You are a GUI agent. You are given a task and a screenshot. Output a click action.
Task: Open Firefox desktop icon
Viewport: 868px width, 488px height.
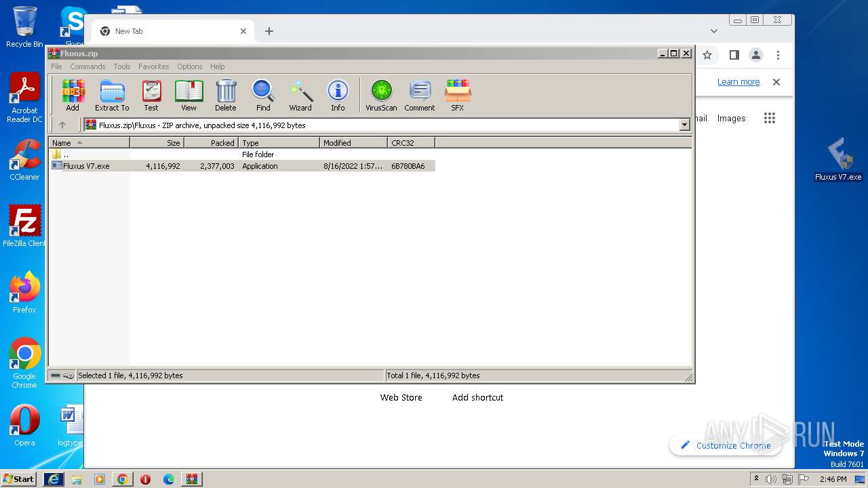tap(24, 292)
